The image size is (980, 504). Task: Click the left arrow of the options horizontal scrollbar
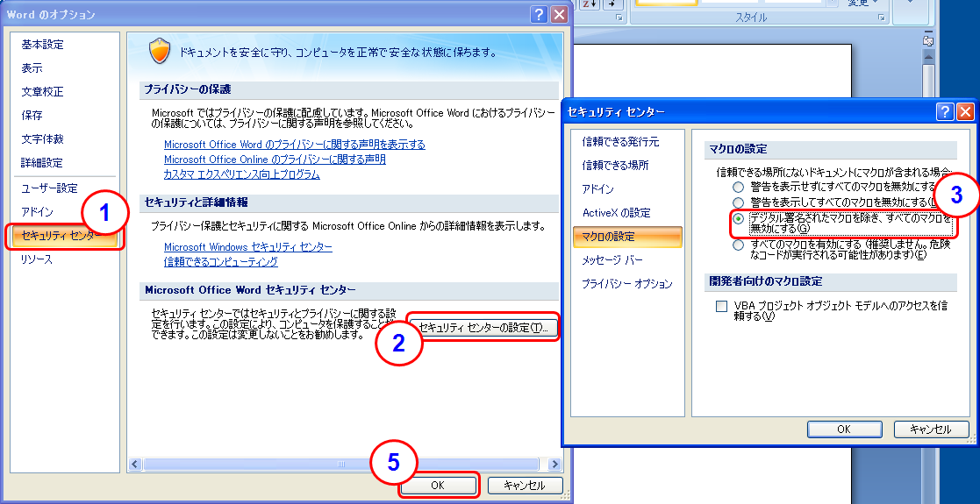click(136, 464)
